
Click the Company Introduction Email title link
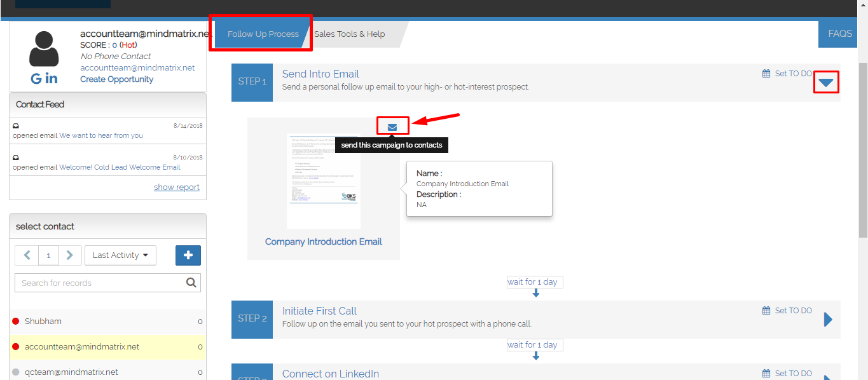(324, 241)
